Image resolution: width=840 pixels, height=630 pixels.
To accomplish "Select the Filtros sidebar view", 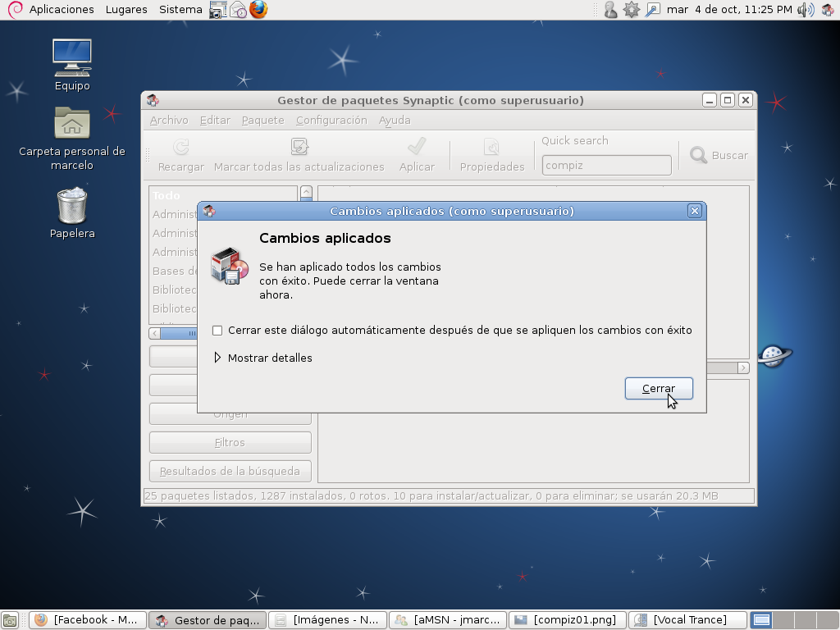I will (230, 442).
